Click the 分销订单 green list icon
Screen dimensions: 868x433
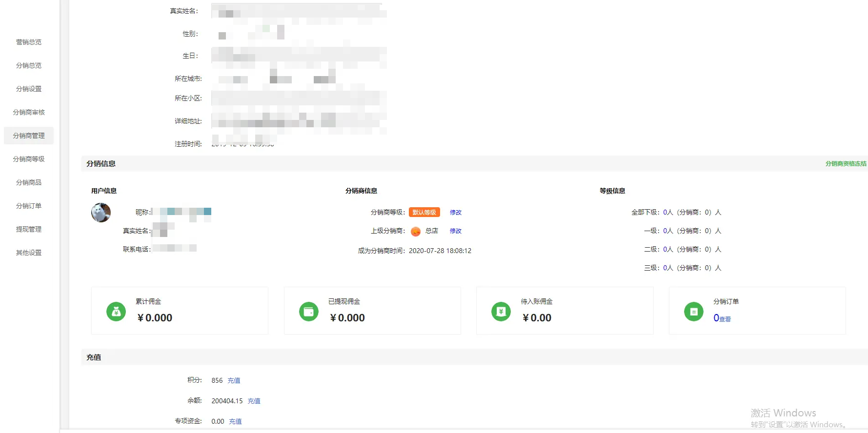point(694,312)
